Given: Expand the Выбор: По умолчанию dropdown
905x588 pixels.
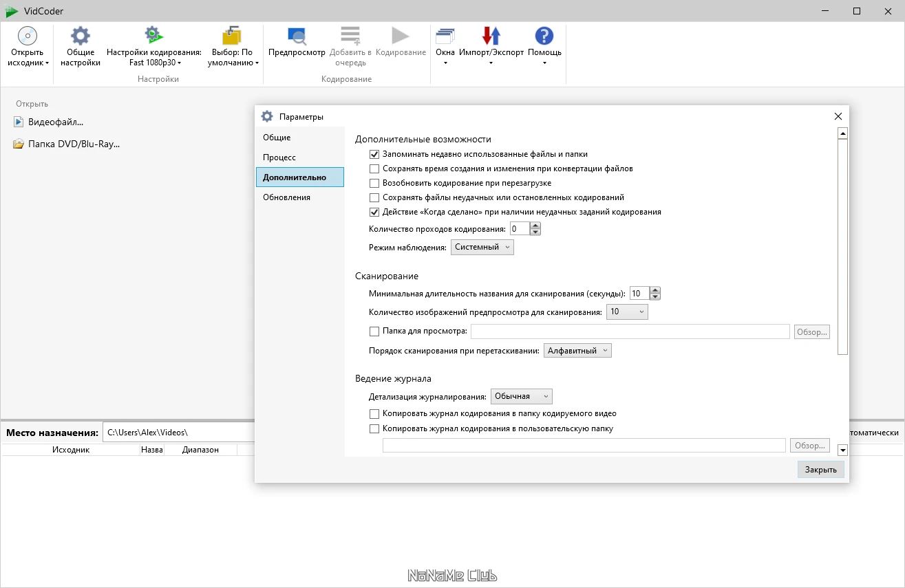Looking at the screenshot, I should click(257, 63).
